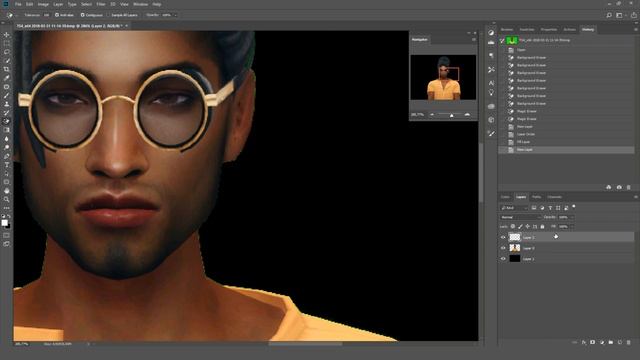The width and height of the screenshot is (640, 360).
Task: Switch to the Channels tab
Action: pos(554,197)
